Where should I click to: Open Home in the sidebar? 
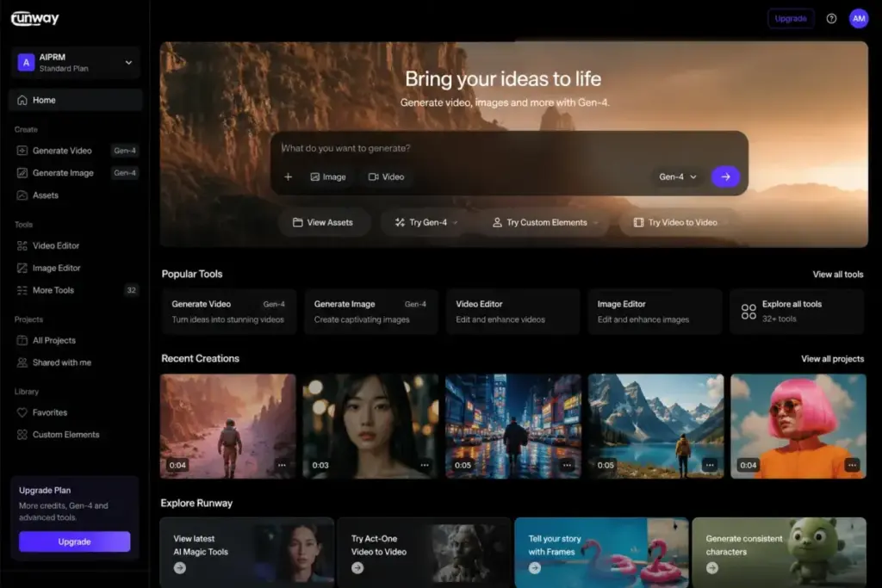click(76, 100)
